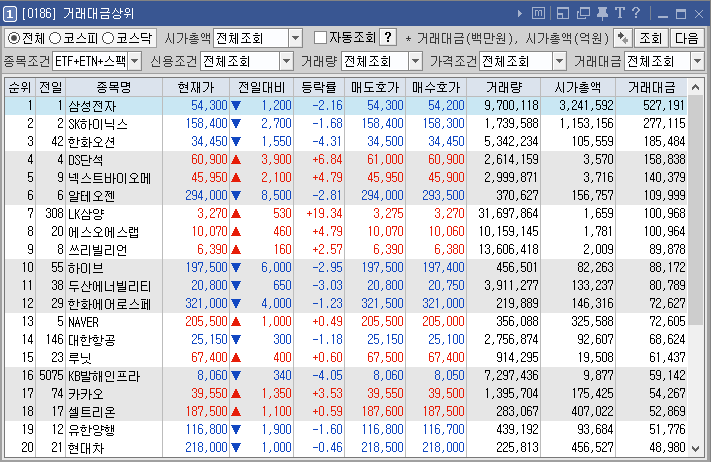Select the 삼성전자 row

[x=346, y=106]
